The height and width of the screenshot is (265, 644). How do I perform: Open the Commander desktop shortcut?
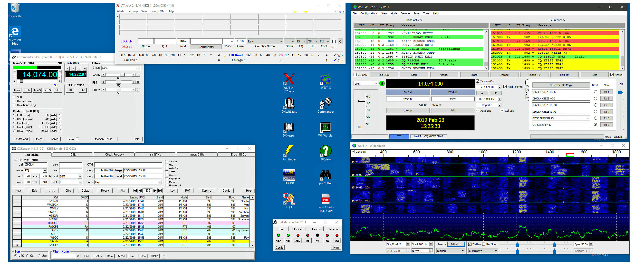coord(326,105)
